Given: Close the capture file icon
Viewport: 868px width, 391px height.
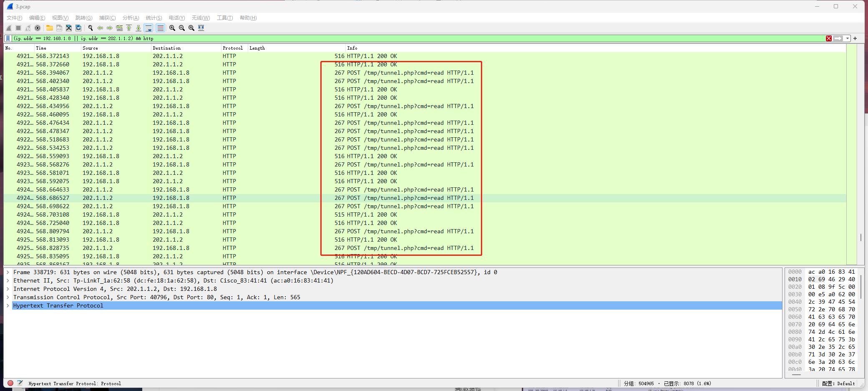Looking at the screenshot, I should 69,28.
